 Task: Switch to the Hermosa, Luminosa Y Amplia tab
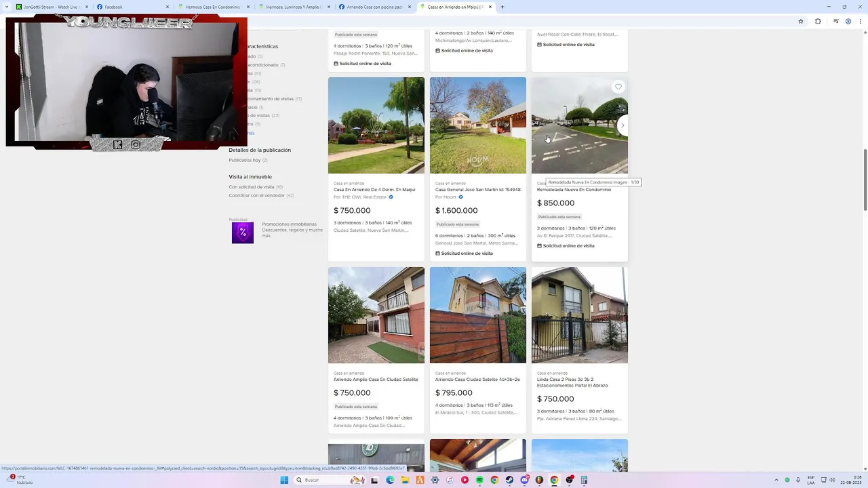[x=294, y=7]
